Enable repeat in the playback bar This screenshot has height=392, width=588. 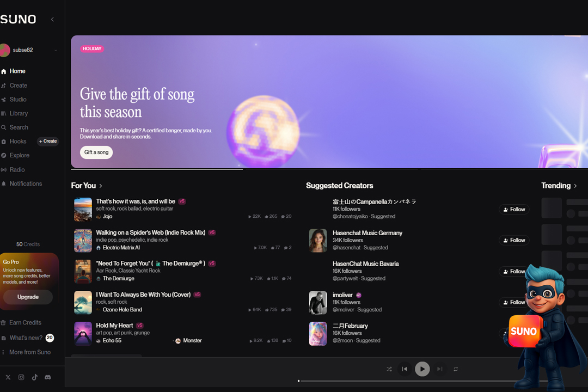coord(456,369)
